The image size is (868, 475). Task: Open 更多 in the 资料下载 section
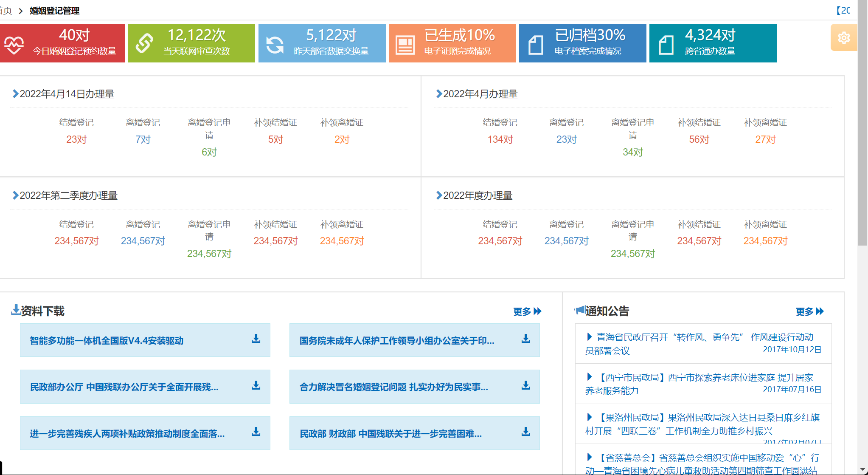(527, 311)
